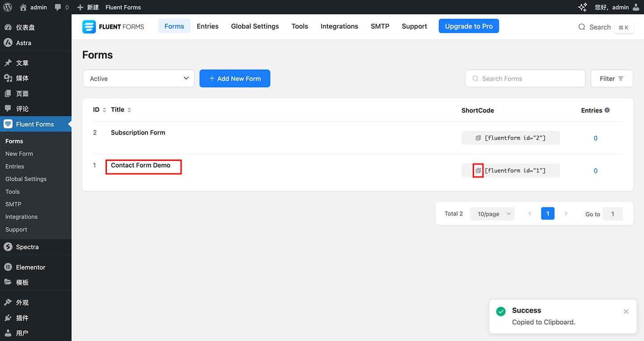
Task: Open Entries submenu in sidebar
Action: tap(15, 166)
